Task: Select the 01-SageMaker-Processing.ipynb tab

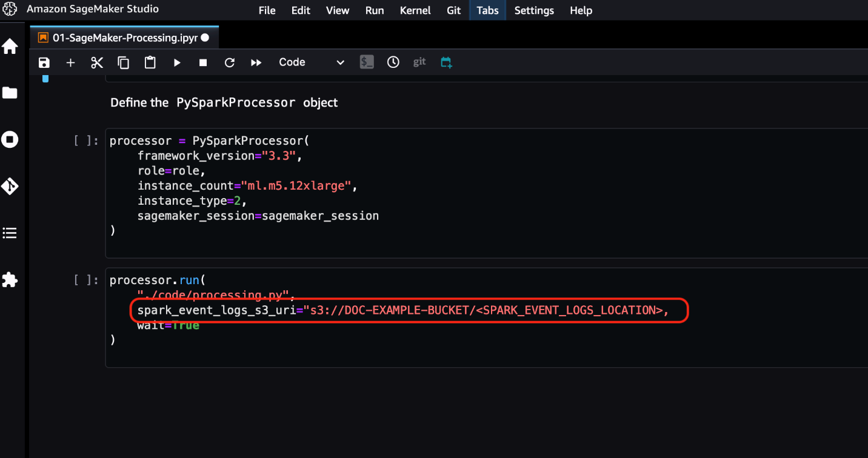Action: pyautogui.click(x=124, y=38)
